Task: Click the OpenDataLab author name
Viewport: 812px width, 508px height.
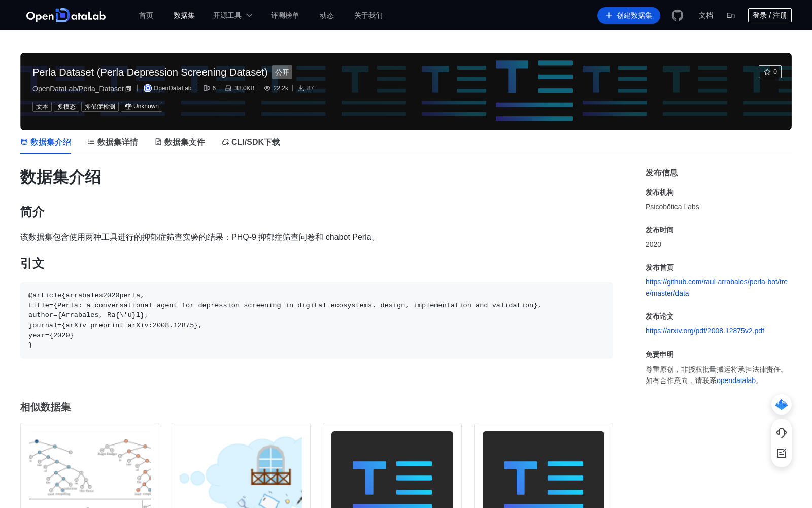Action: click(x=173, y=88)
